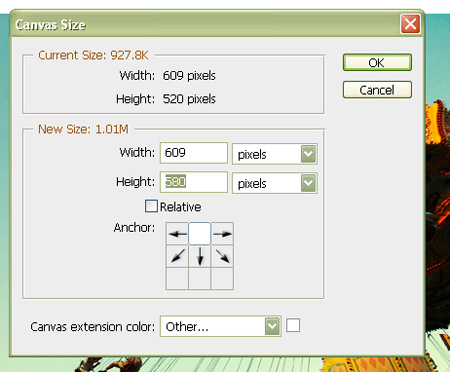This screenshot has height=372, width=450.
Task: Open the Width units dropdown
Action: pos(275,154)
